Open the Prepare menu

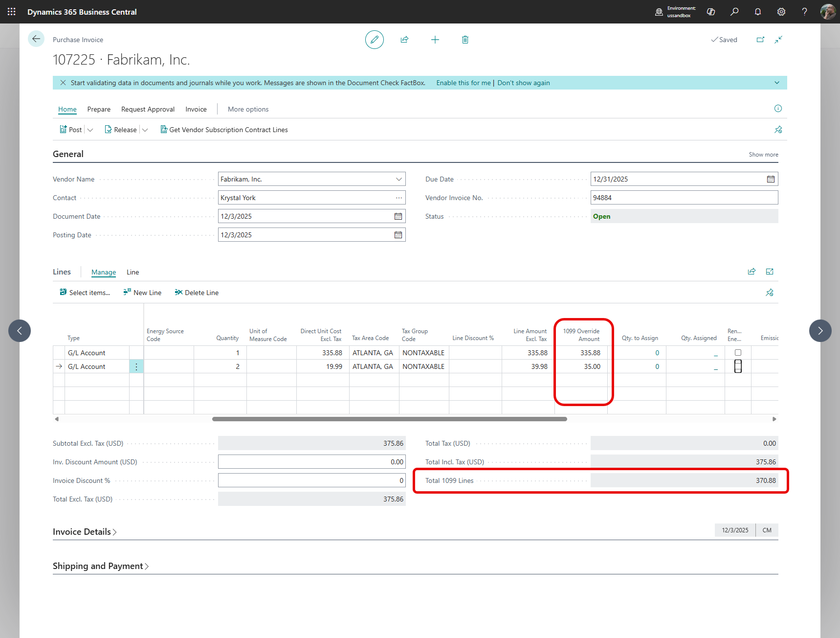[99, 109]
